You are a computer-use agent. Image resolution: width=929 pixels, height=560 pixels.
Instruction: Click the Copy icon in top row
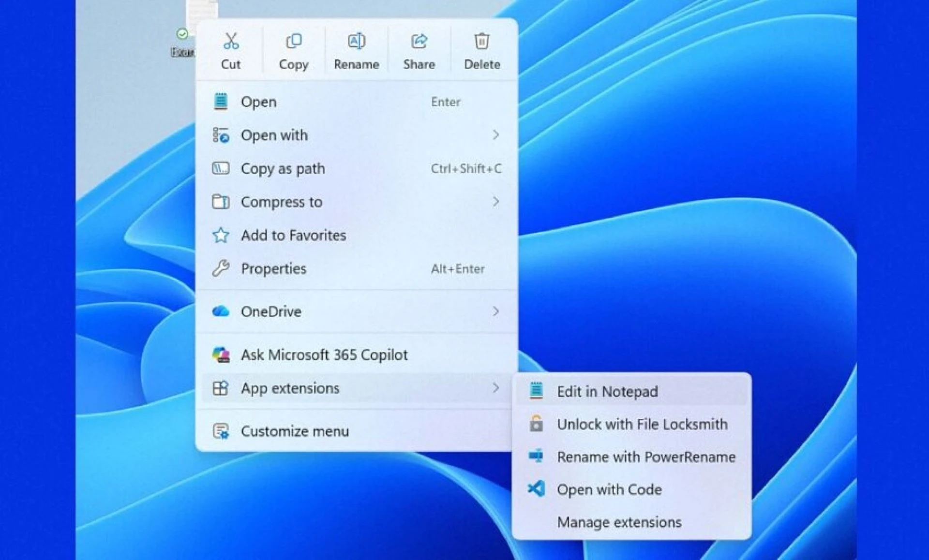tap(294, 41)
